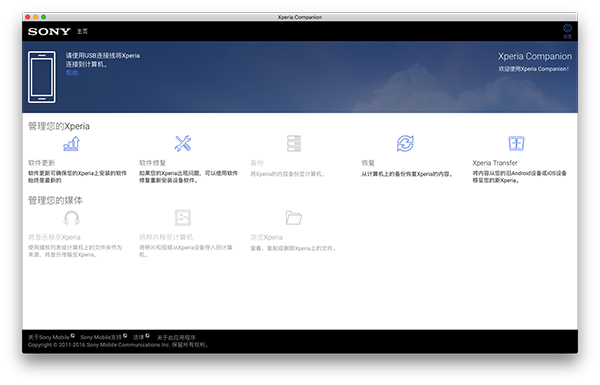Click the Xperia Companion banner heading
600x385 pixels.
535,56
